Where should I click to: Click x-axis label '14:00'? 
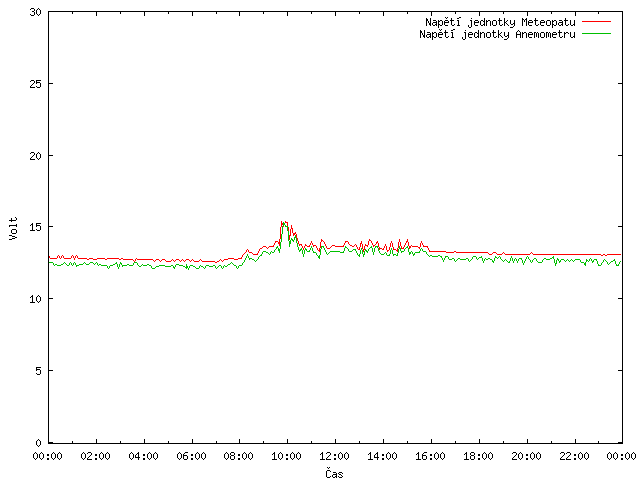382,456
